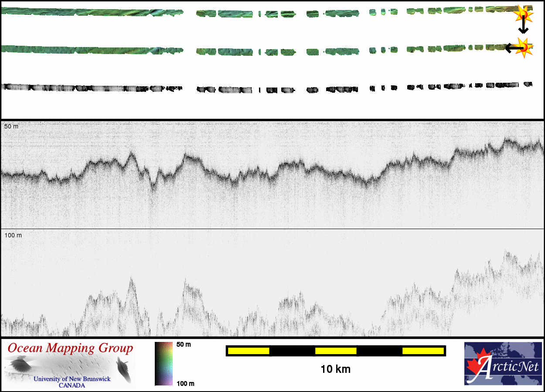Click the middle yellow segment of scale bar
This screenshot has height=392, width=545.
tap(335, 351)
